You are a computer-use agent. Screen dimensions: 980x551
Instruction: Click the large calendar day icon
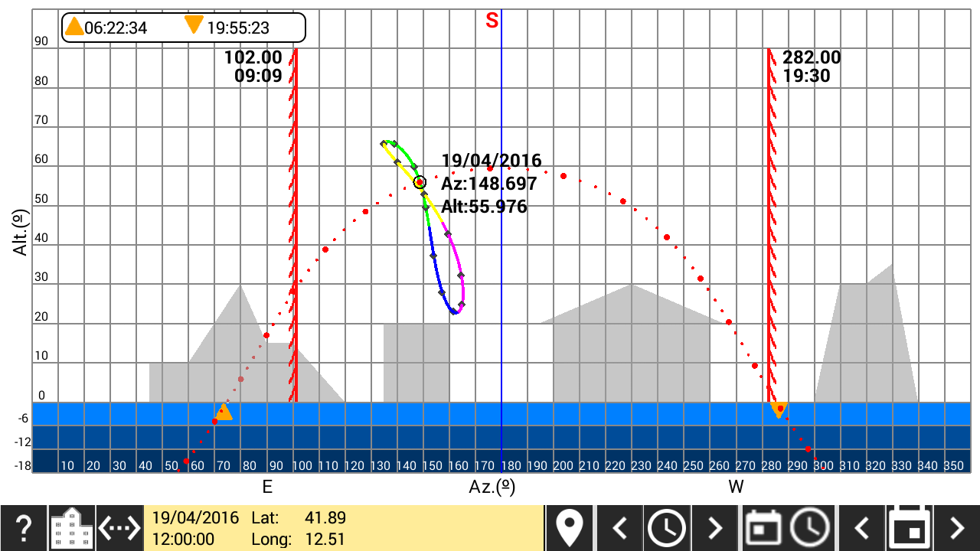909,528
